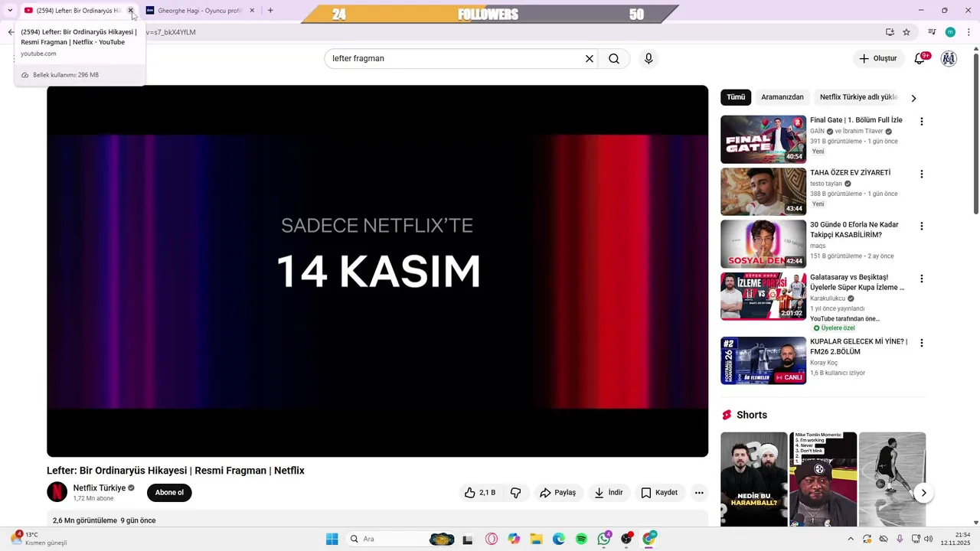
Task: Show next Shorts with the arrow
Action: [x=923, y=493]
